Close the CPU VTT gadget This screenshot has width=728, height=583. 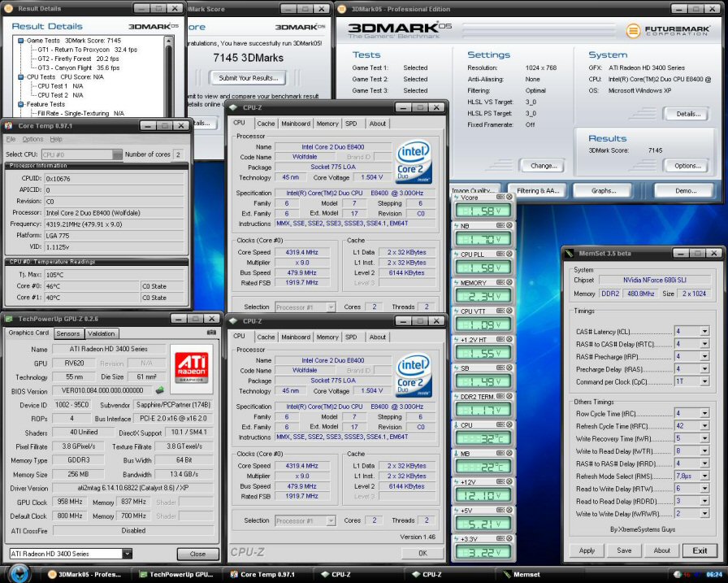pos(509,311)
